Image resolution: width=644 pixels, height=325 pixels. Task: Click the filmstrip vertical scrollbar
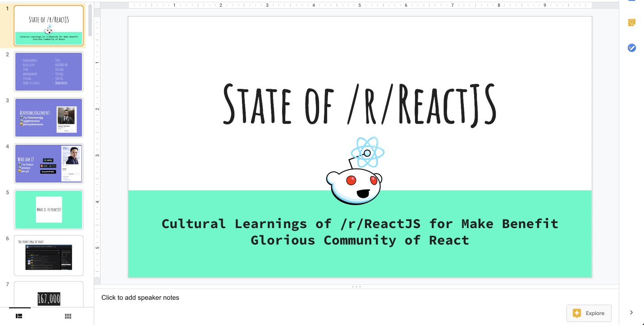point(90,21)
